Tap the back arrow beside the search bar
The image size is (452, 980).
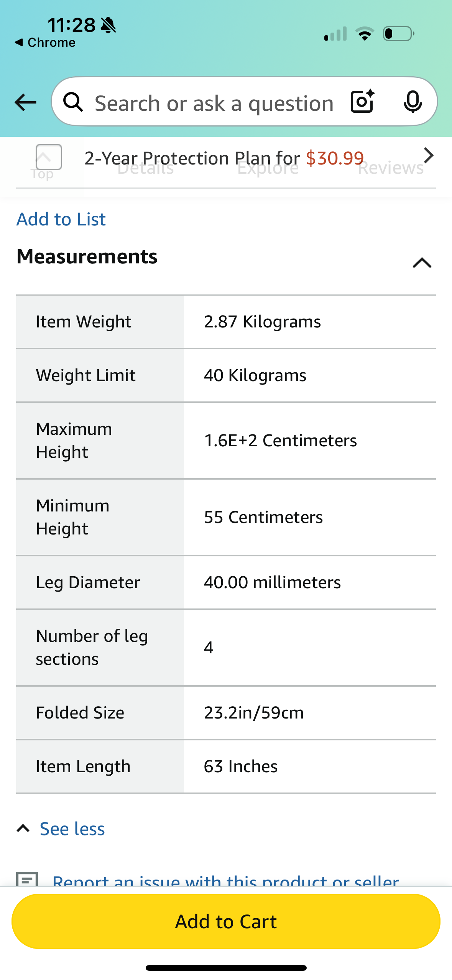(x=25, y=102)
